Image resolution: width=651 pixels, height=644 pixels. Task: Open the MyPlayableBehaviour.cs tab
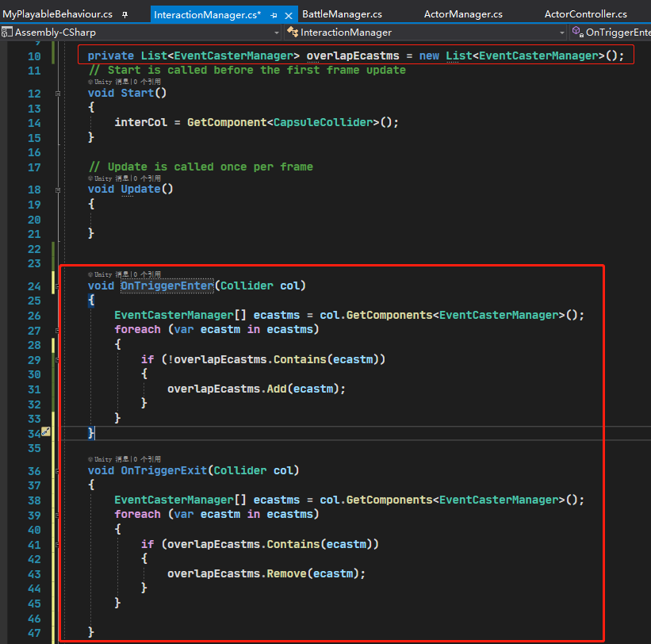[x=57, y=14]
